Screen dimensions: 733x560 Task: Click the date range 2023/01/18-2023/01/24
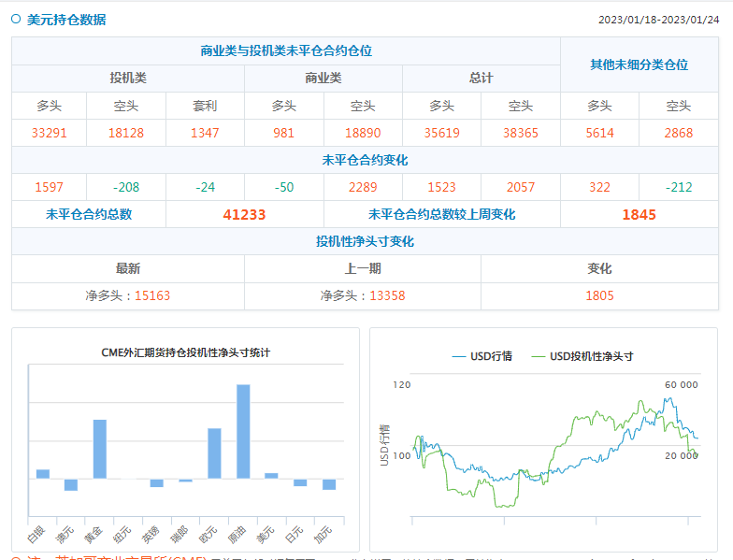659,20
